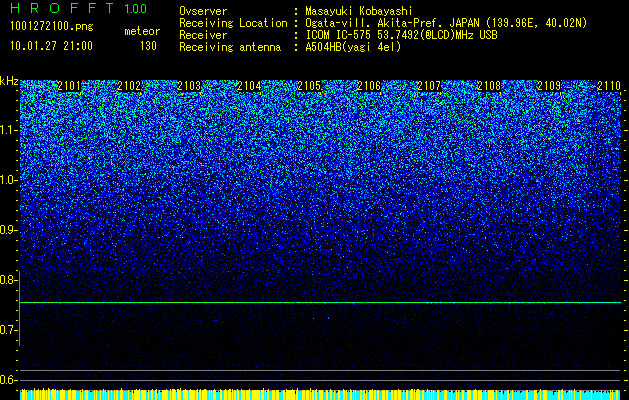Click the 0.9 kHz axis label

tap(8, 230)
